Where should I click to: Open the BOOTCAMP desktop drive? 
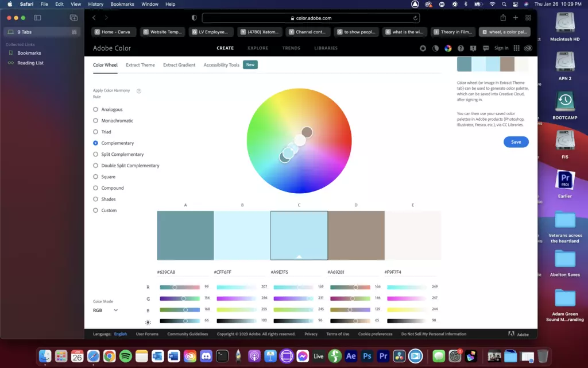(x=565, y=106)
